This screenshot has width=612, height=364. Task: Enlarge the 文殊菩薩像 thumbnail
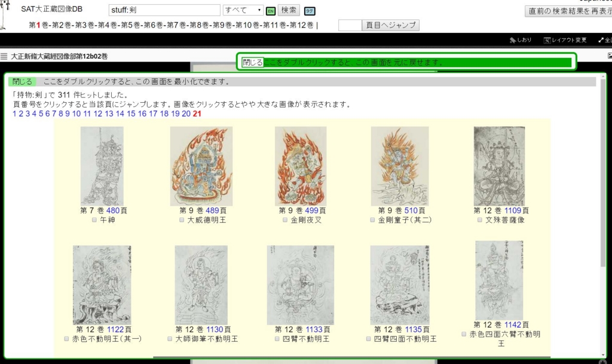coord(499,166)
